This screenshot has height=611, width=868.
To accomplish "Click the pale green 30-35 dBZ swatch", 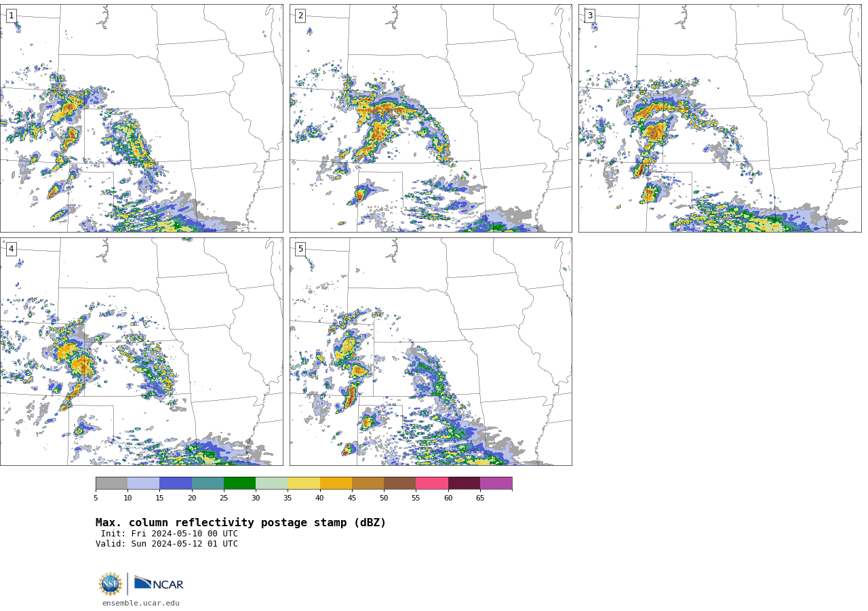I will (272, 483).
